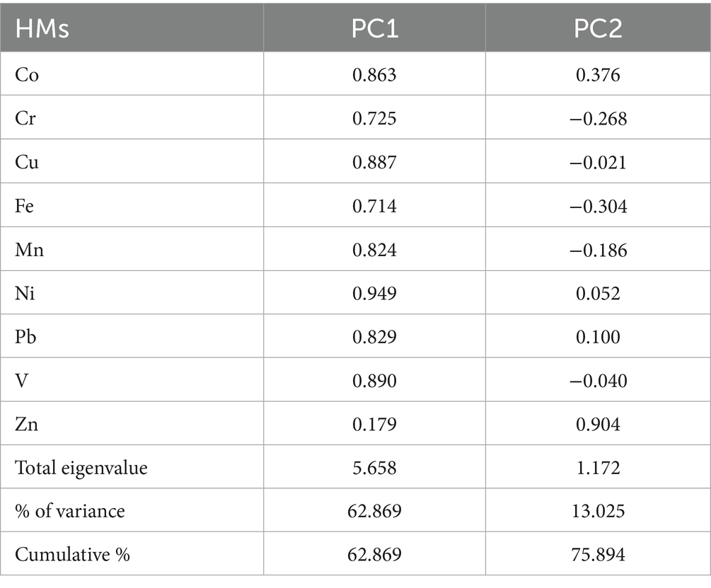Image resolution: width=711 pixels, height=588 pixels.
Task: Select the Co row label
Action: tap(27, 74)
